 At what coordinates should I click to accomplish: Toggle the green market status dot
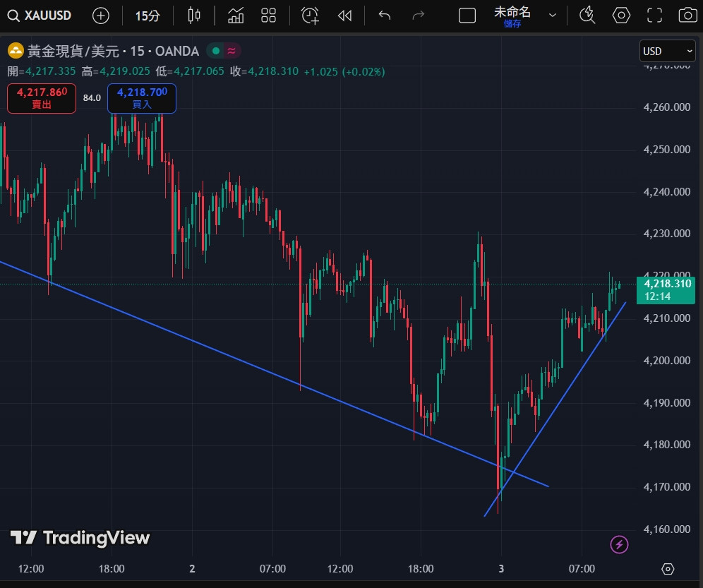[216, 51]
